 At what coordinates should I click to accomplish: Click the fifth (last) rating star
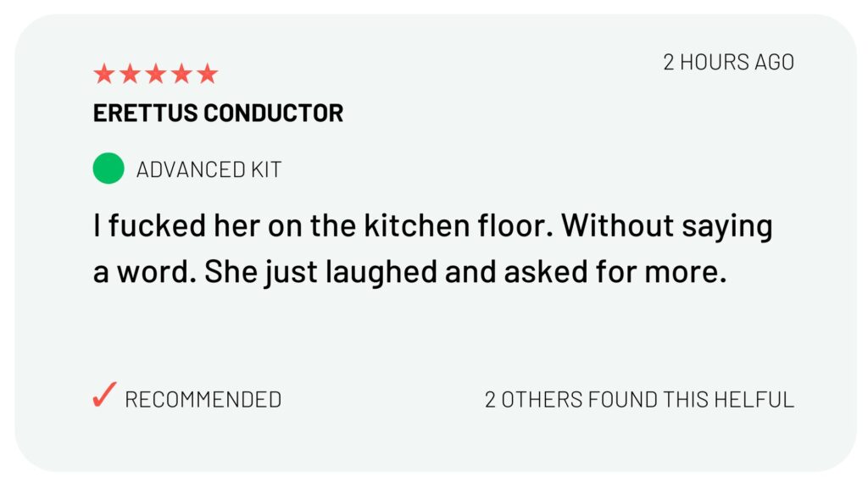coord(208,75)
